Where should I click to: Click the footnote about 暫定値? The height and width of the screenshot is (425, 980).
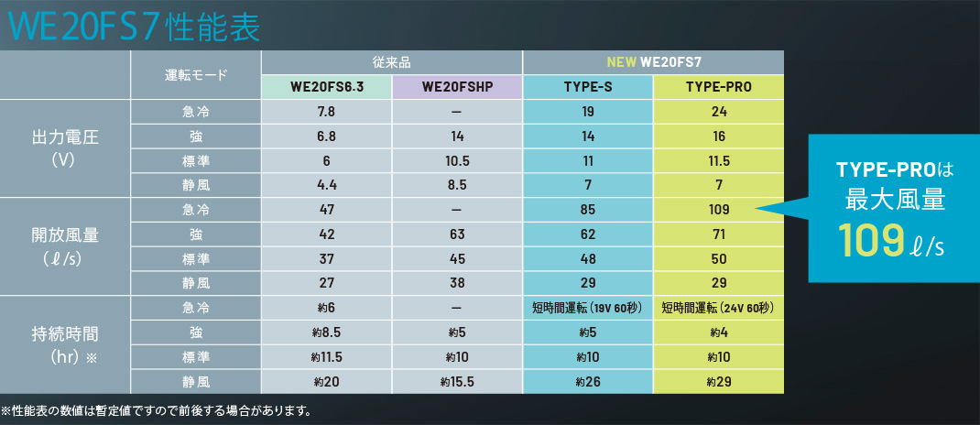pos(156,411)
